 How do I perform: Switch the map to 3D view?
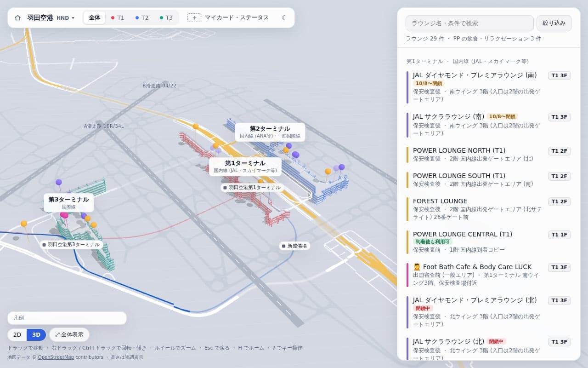pos(36,335)
